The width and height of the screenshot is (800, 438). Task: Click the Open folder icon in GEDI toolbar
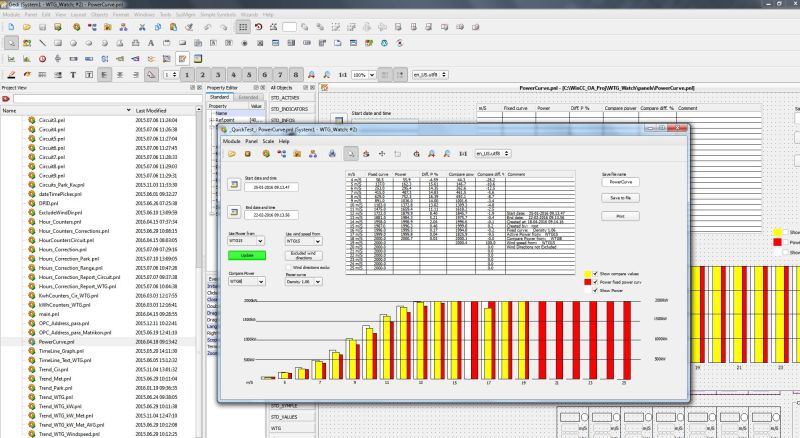[x=27, y=27]
